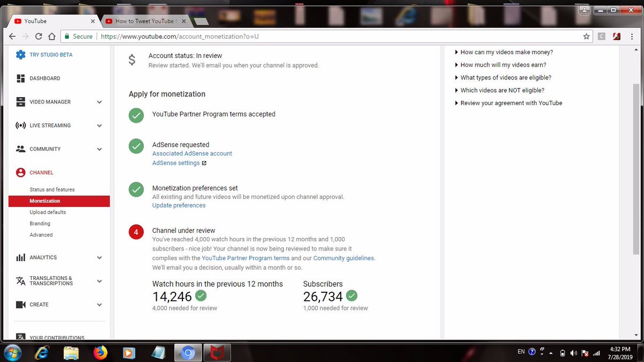Screen dimensions: 644x362
Task: Expand the Live Streaming section
Action: (99, 125)
